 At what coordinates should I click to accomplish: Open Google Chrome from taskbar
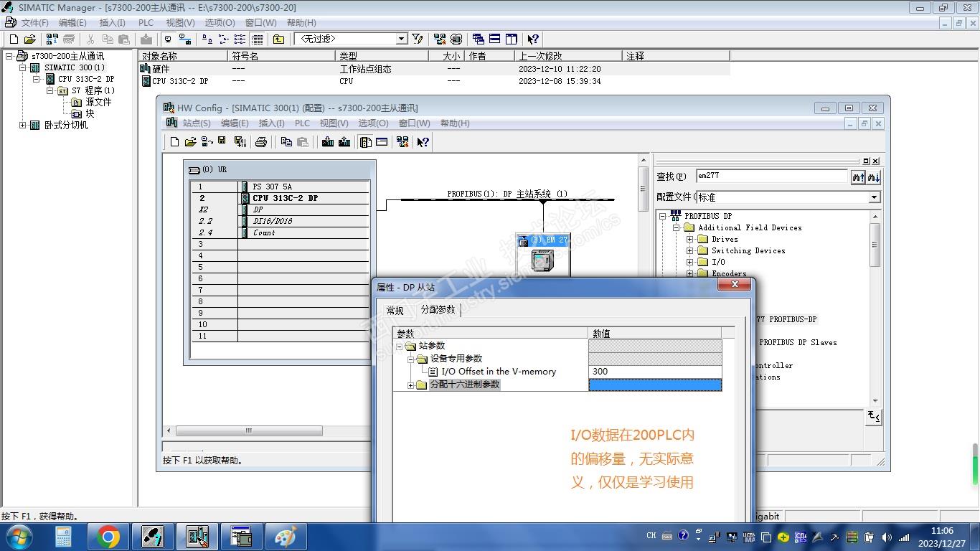tap(108, 537)
